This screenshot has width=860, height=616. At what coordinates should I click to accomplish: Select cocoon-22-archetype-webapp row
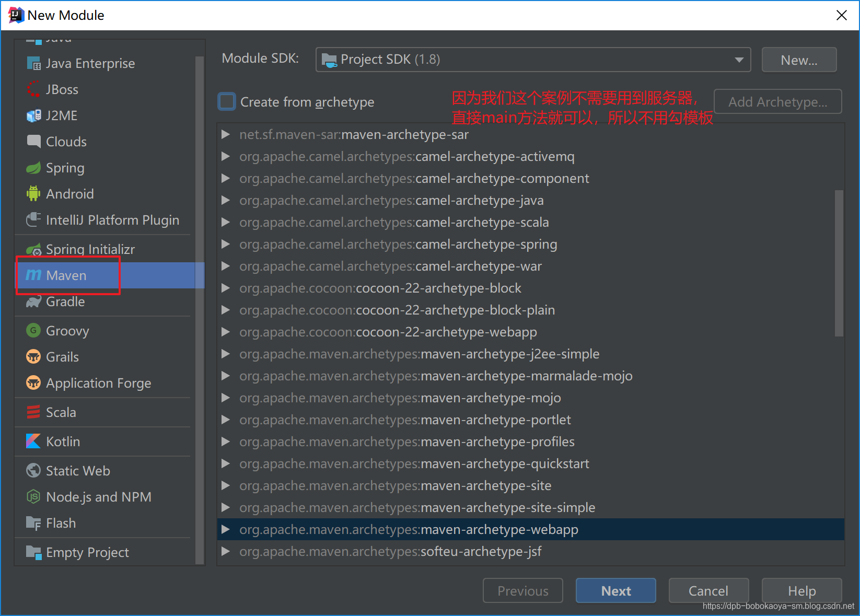(530, 332)
